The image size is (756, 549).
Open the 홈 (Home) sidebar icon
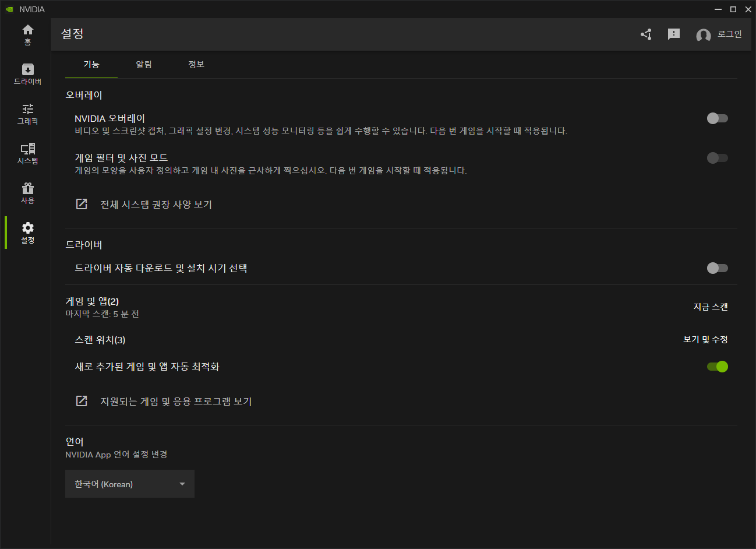click(x=27, y=34)
